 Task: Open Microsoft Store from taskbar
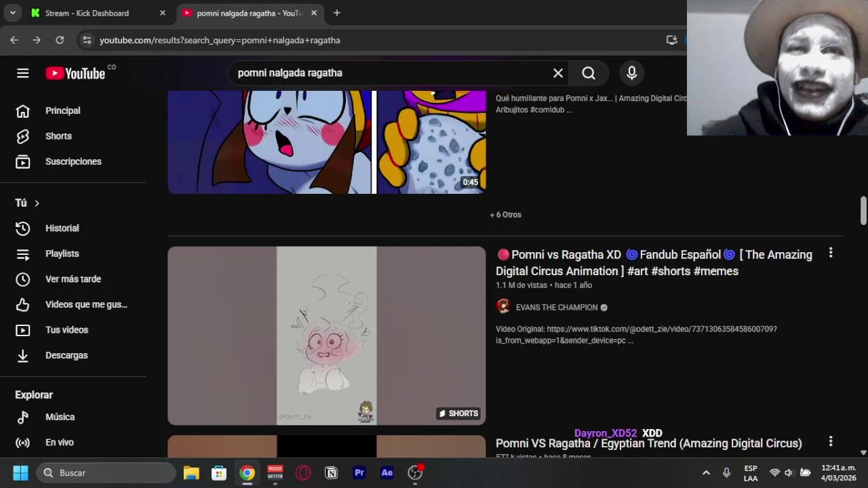click(x=219, y=472)
